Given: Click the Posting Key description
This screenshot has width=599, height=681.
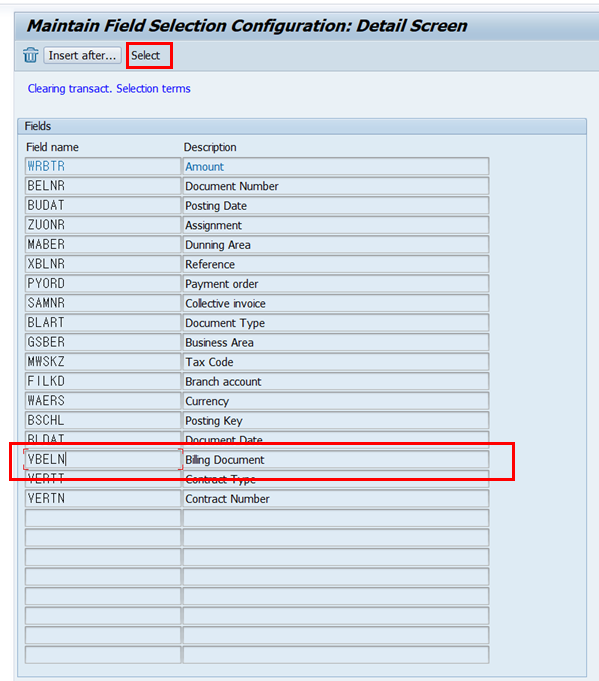Looking at the screenshot, I should [336, 420].
